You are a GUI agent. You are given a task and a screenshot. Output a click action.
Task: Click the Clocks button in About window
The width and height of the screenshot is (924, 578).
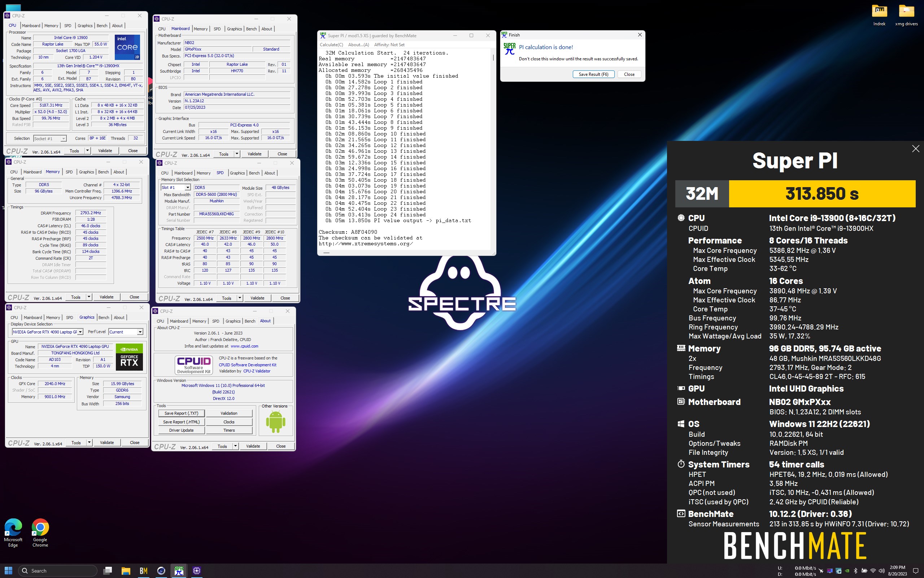229,422
